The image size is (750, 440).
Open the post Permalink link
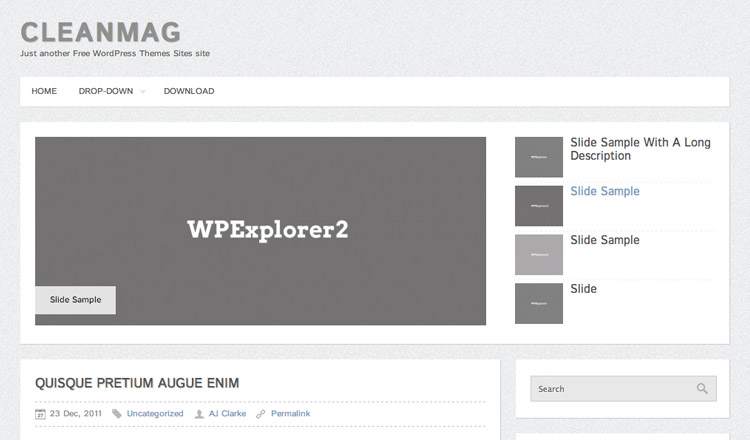click(x=290, y=413)
